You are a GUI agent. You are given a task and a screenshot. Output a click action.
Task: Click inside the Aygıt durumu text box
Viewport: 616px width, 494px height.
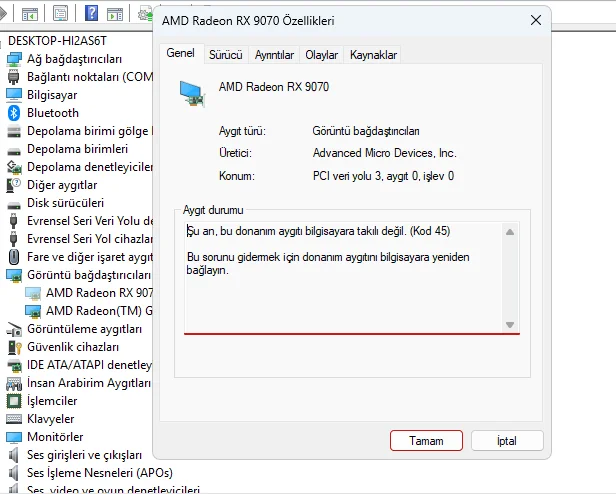click(344, 278)
